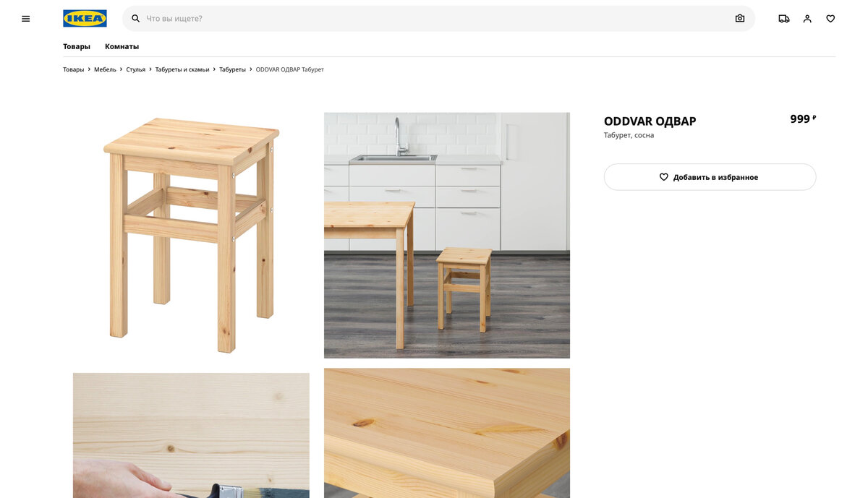Open the favorites heart icon in header
Image resolution: width=868 pixels, height=498 pixels.
click(830, 19)
